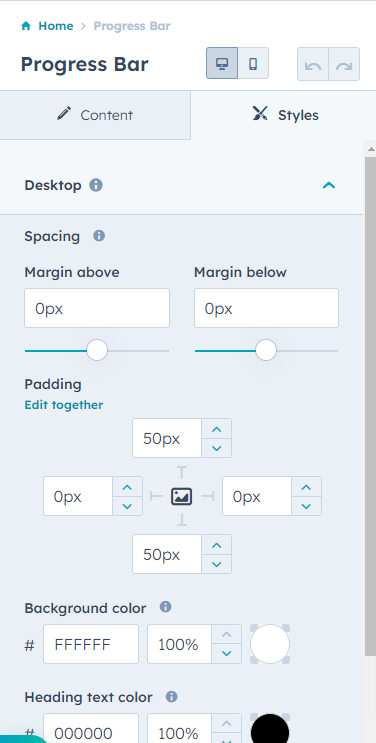The image size is (376, 743).
Task: Open the Content tab
Action: coord(95,115)
